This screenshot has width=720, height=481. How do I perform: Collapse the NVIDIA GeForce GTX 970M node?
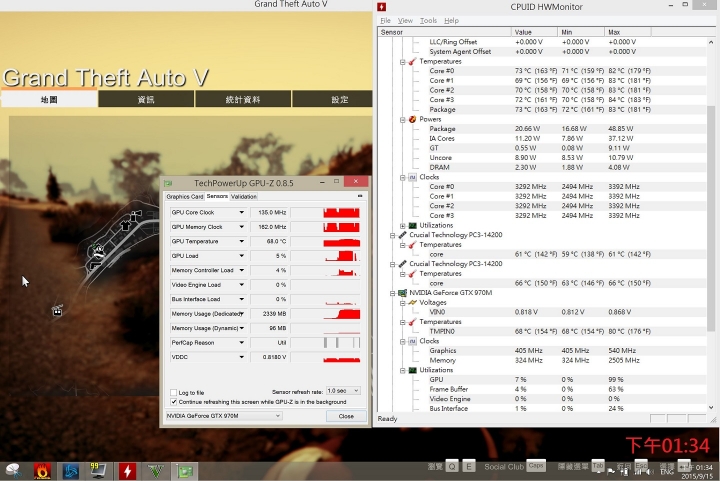[x=393, y=293]
